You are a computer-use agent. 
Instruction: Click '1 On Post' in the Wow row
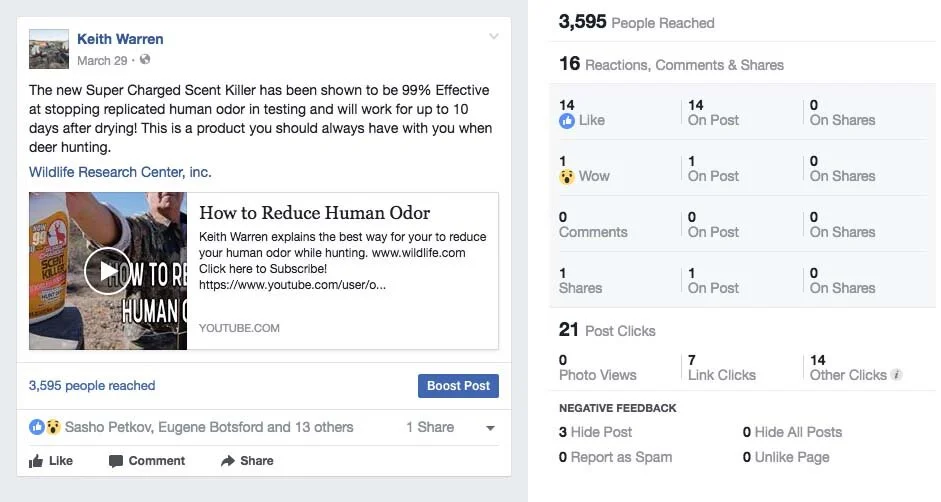click(714, 169)
